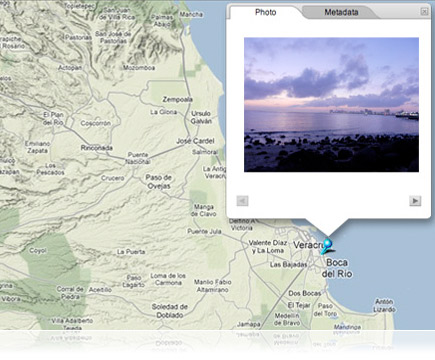This screenshot has height=360, width=435.
Task: Click the blue location pin marker
Action: pyautogui.click(x=327, y=246)
